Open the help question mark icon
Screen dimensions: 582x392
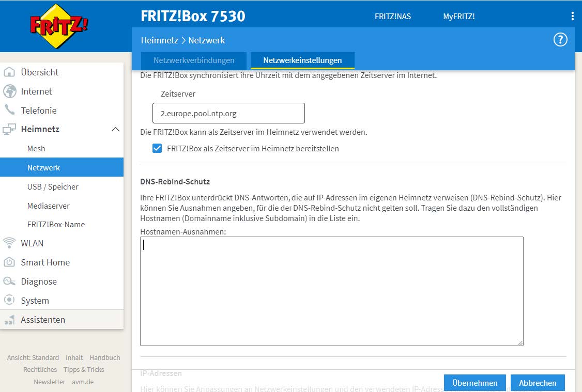560,40
